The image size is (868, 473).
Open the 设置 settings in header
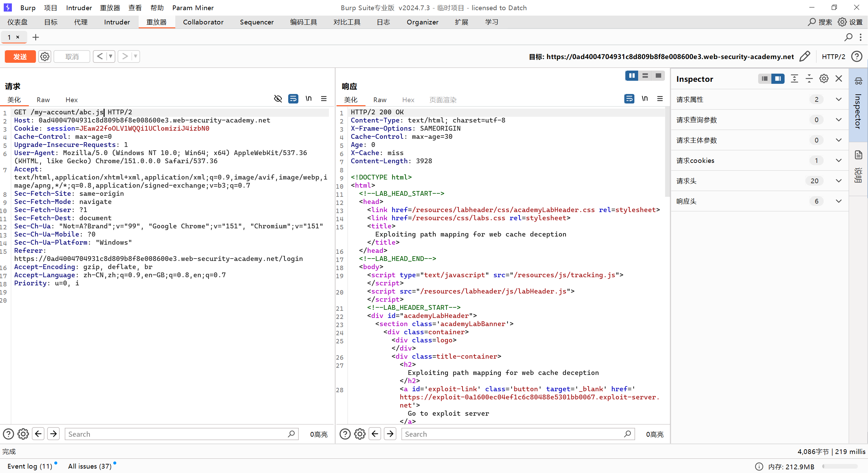[850, 22]
